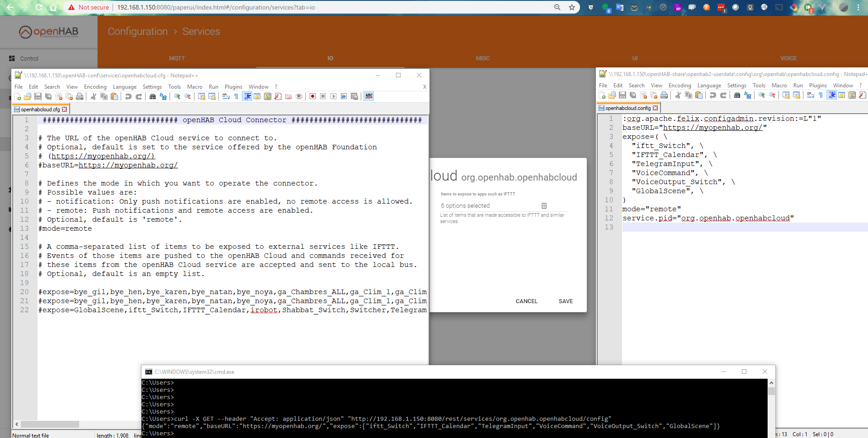Click Cut scissors icon in openhabcloud.cfg toolbar
868x438 pixels.
pyautogui.click(x=94, y=96)
